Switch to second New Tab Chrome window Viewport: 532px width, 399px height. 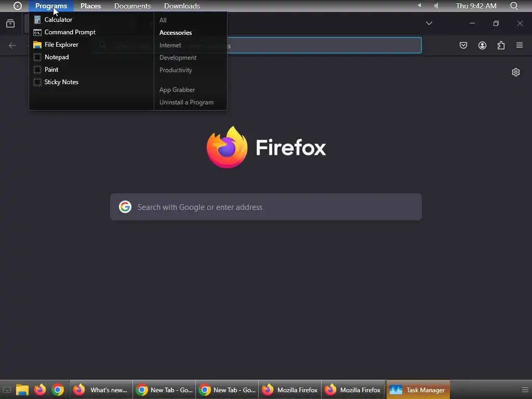(227, 390)
